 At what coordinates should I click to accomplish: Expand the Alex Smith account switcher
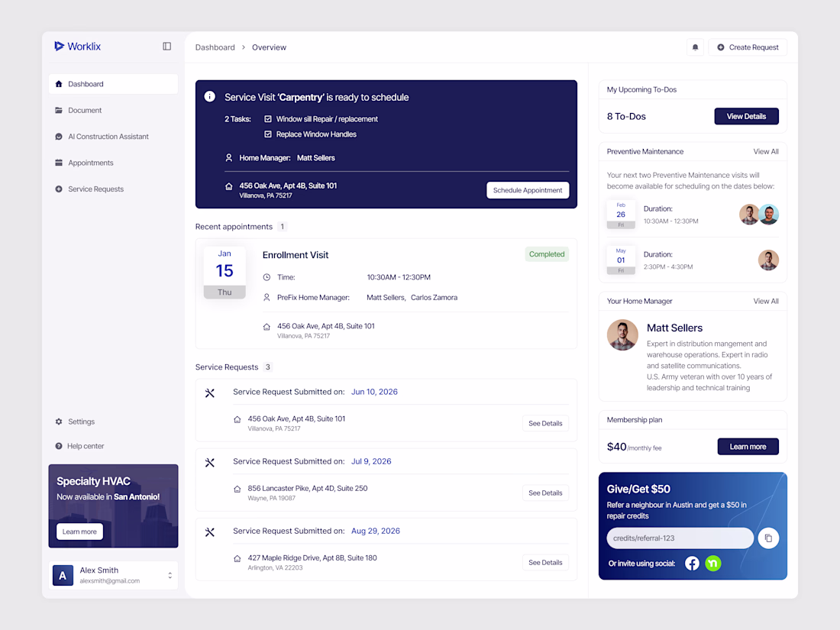(x=170, y=575)
